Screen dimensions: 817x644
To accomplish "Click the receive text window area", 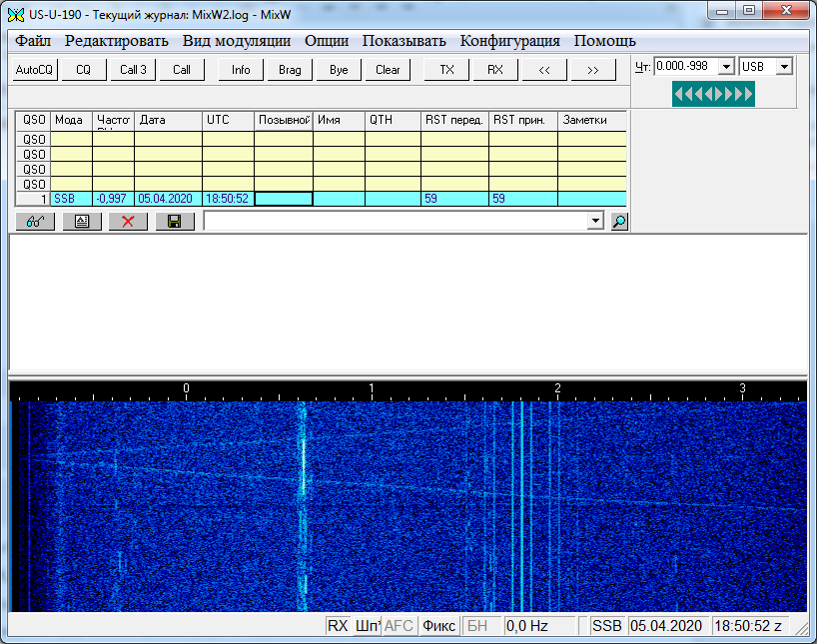I will 408,303.
